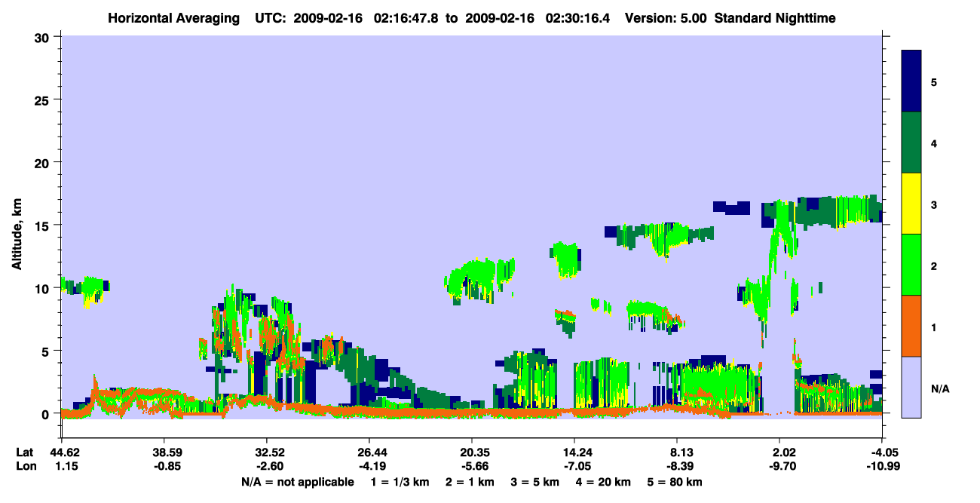The width and height of the screenshot is (980, 503).
Task: Click latitude value 14.24
Action: click(x=574, y=452)
